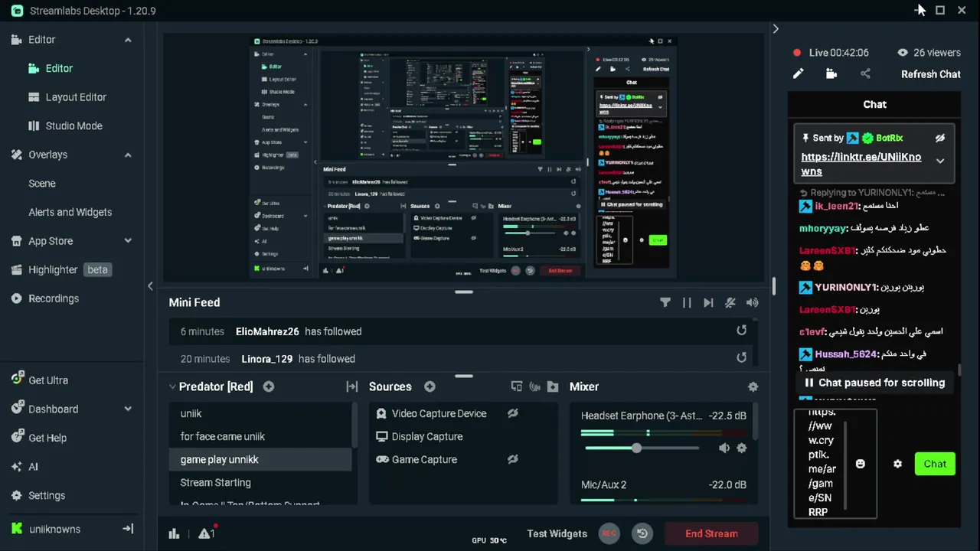Filter Mini Feed events
Image resolution: width=980 pixels, height=551 pixels.
665,302
